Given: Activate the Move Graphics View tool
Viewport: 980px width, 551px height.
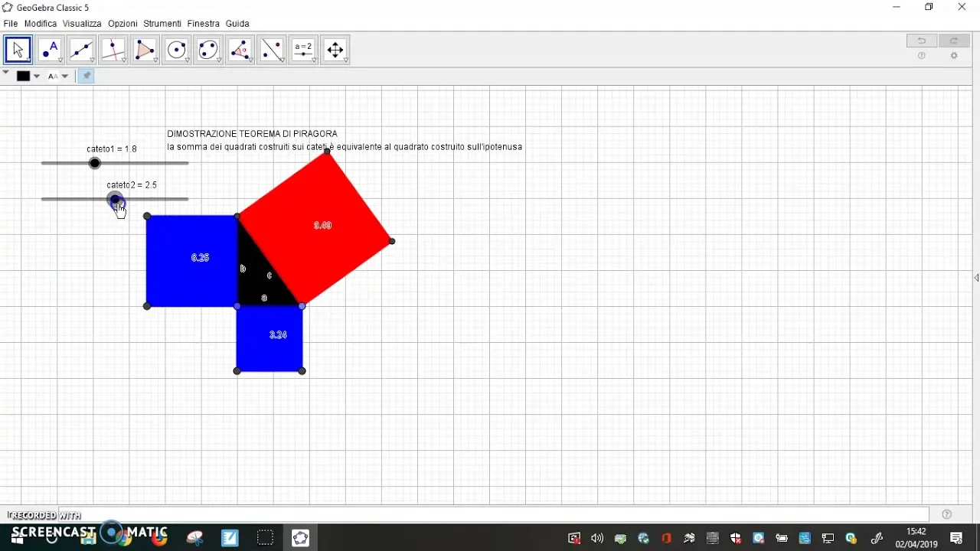Looking at the screenshot, I should tap(335, 51).
